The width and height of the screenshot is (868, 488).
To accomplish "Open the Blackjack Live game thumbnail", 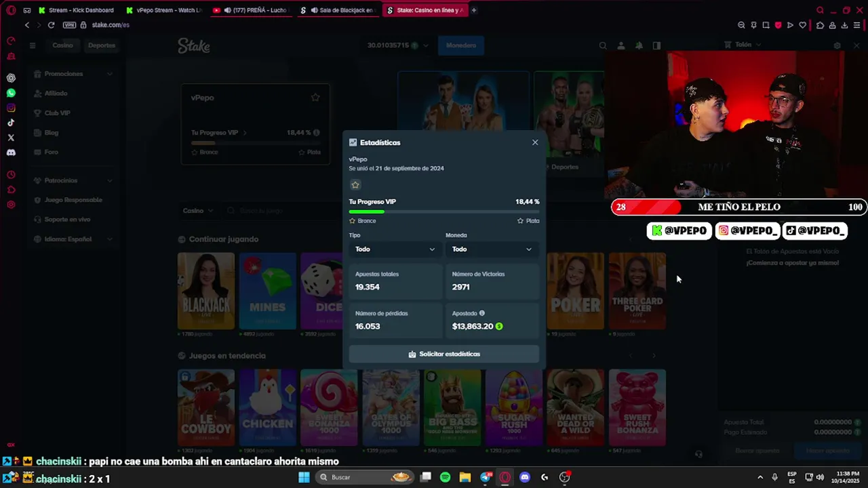I will 206,291.
